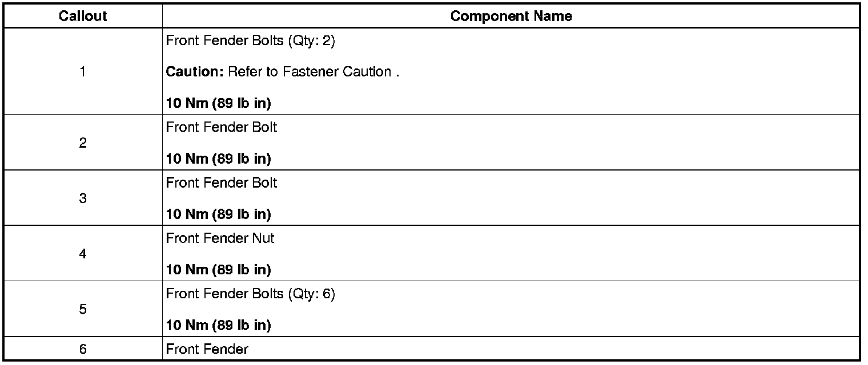The height and width of the screenshot is (365, 868).
Task: Click the Front Fender component name in row 6
Action: [207, 349]
